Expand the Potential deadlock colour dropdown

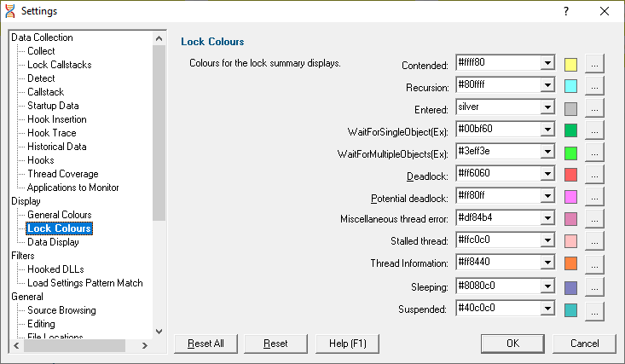coord(547,195)
